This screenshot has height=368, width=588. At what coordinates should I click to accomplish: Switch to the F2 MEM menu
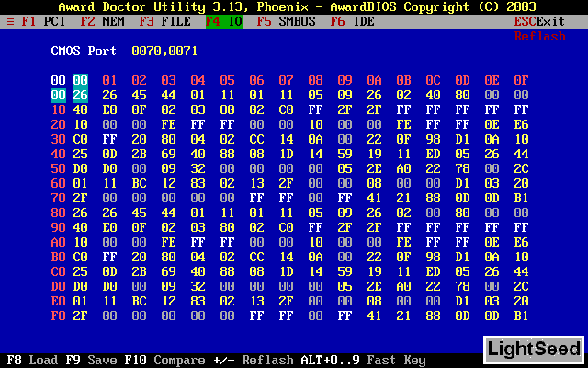click(102, 22)
